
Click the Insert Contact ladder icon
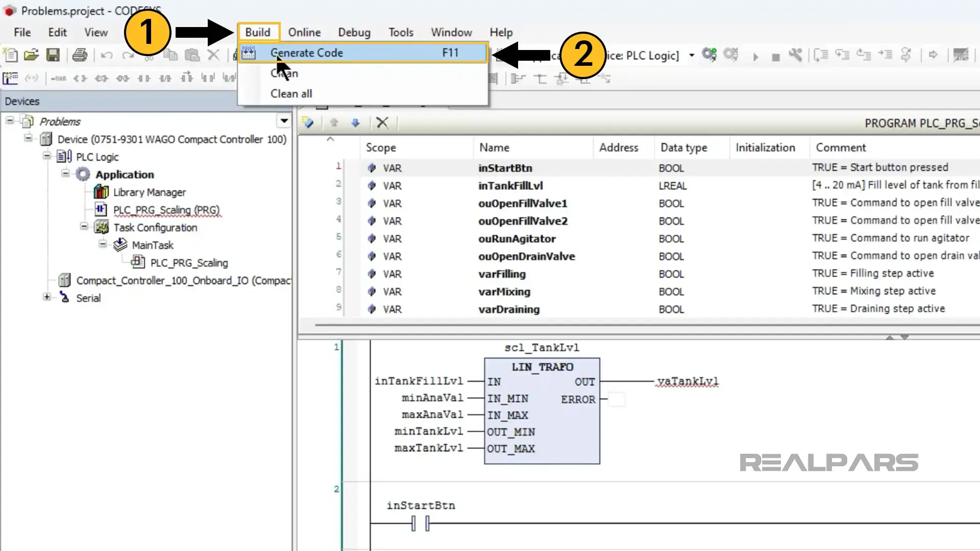144,79
